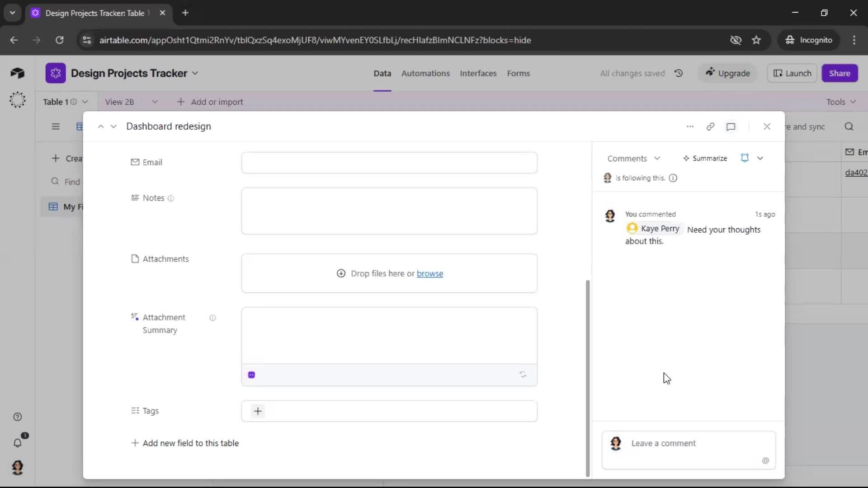Add a tag with the plus button
The width and height of the screenshot is (868, 488).
point(258,411)
